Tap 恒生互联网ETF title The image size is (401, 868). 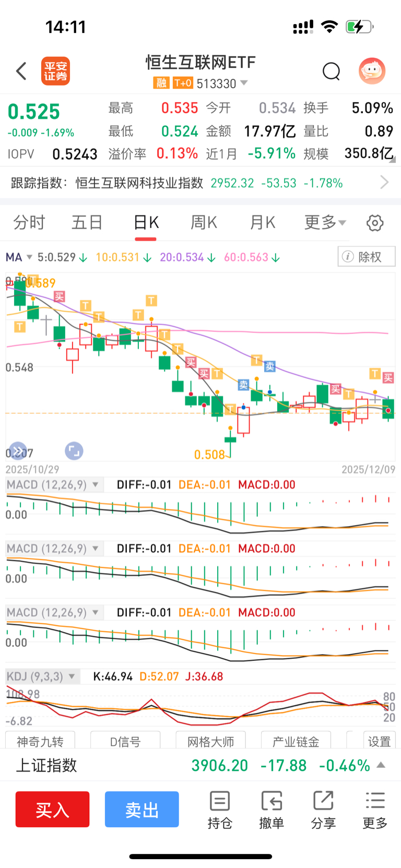tap(200, 63)
